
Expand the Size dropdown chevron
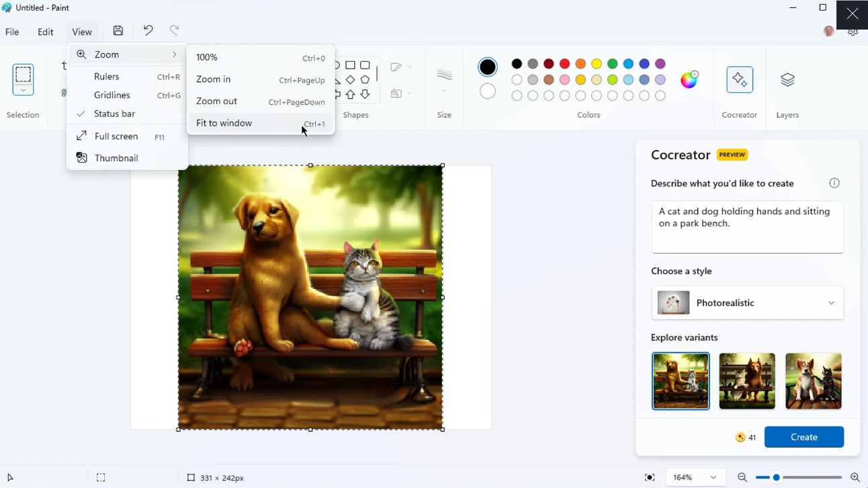[x=444, y=91]
